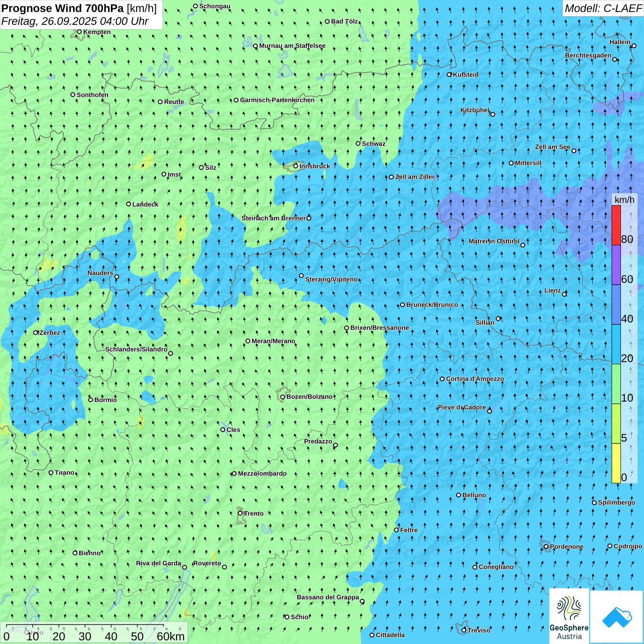Click the "Prognose Wind 700hPa" title

(x=63, y=8)
